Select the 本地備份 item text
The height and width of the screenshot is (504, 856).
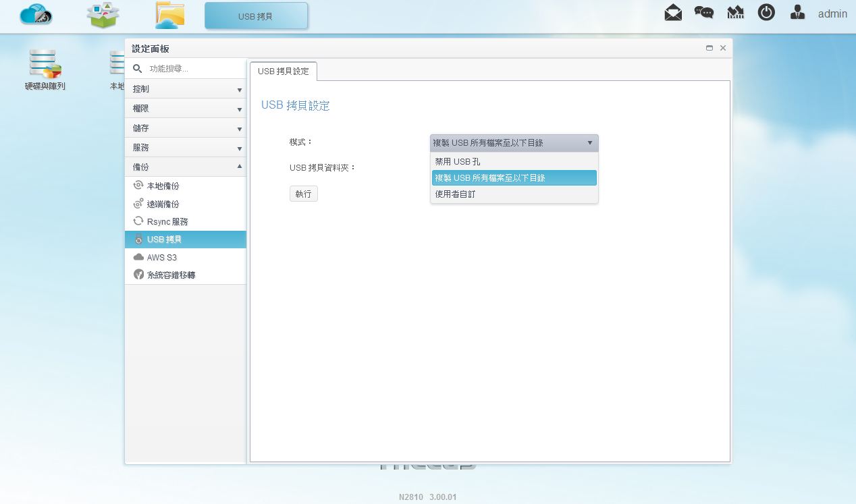163,186
